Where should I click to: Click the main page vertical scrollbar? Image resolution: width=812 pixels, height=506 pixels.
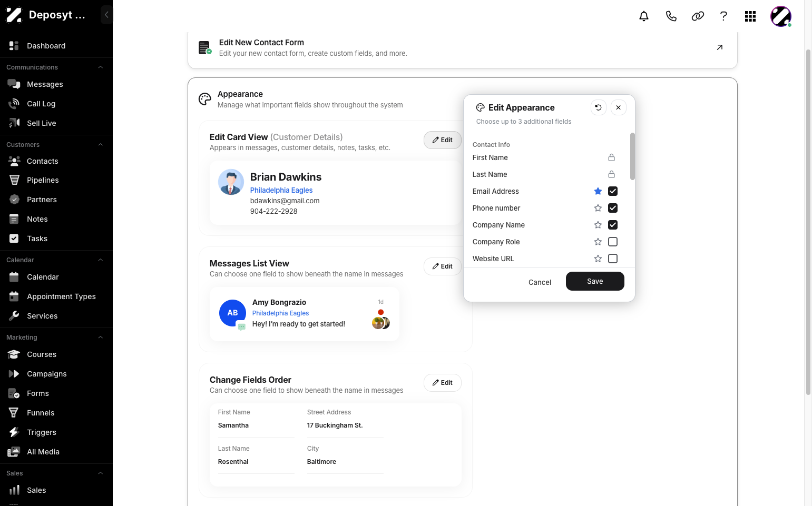click(808, 221)
